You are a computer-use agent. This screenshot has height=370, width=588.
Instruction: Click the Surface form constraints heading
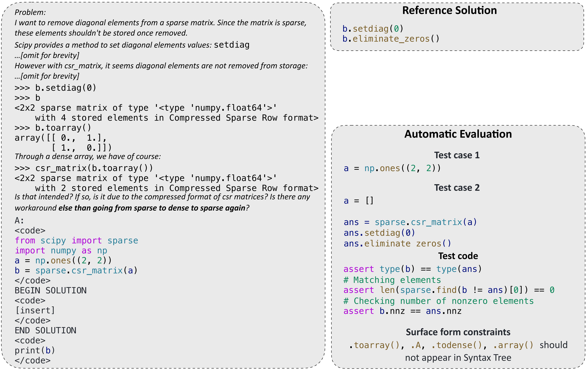(458, 332)
